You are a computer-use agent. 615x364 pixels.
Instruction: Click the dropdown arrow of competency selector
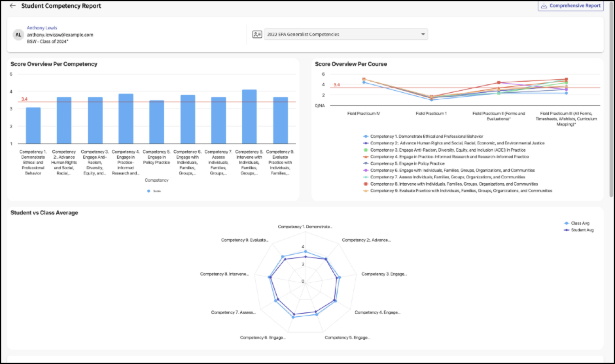coord(423,34)
